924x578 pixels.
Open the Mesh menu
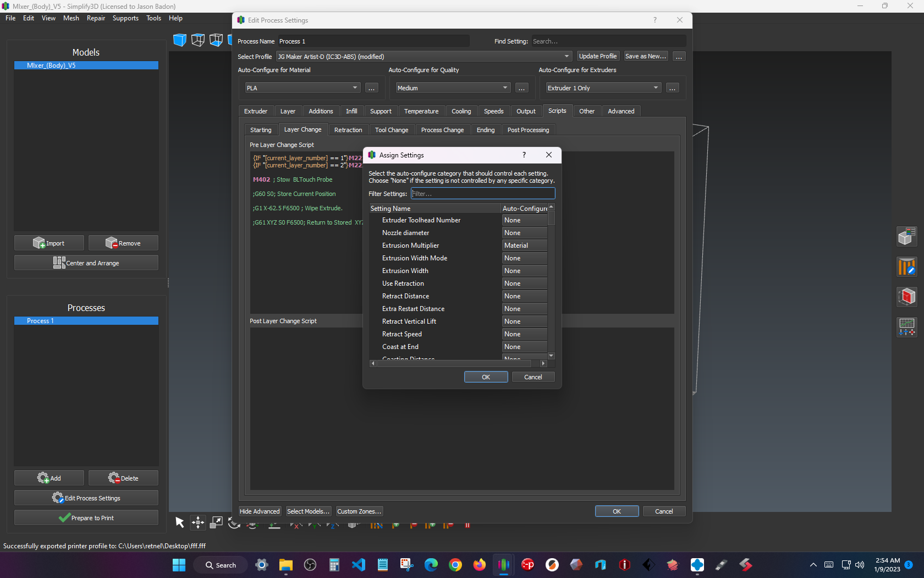tap(71, 18)
